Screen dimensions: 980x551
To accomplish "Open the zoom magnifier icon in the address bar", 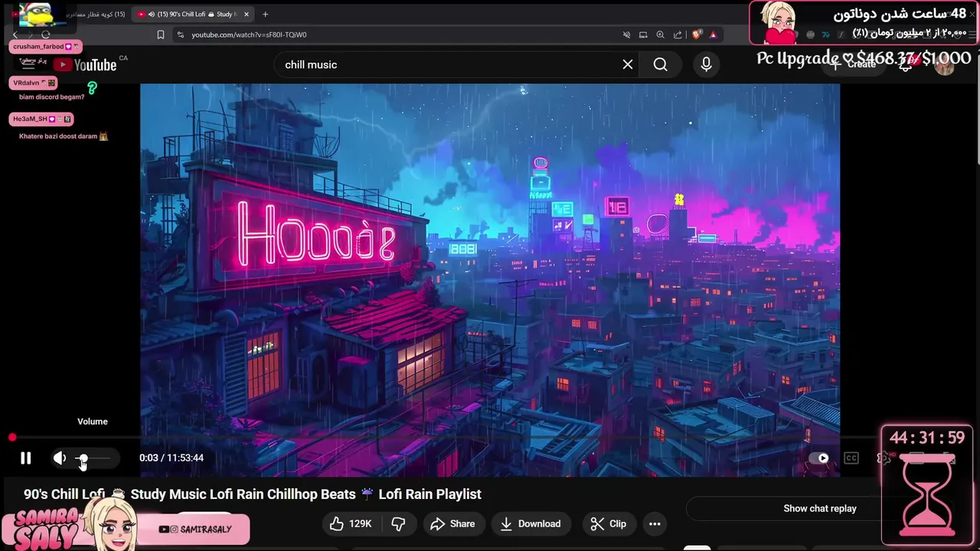I will [x=660, y=34].
